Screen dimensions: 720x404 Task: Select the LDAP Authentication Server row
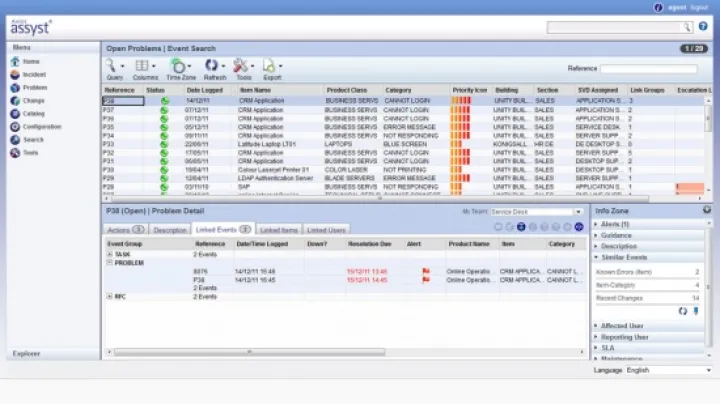pyautogui.click(x=404, y=178)
